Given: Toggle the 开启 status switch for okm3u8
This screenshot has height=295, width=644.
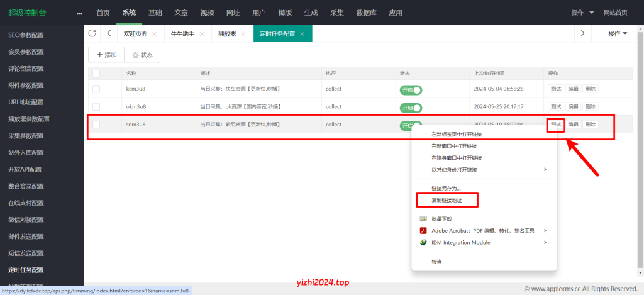Looking at the screenshot, I should [411, 107].
